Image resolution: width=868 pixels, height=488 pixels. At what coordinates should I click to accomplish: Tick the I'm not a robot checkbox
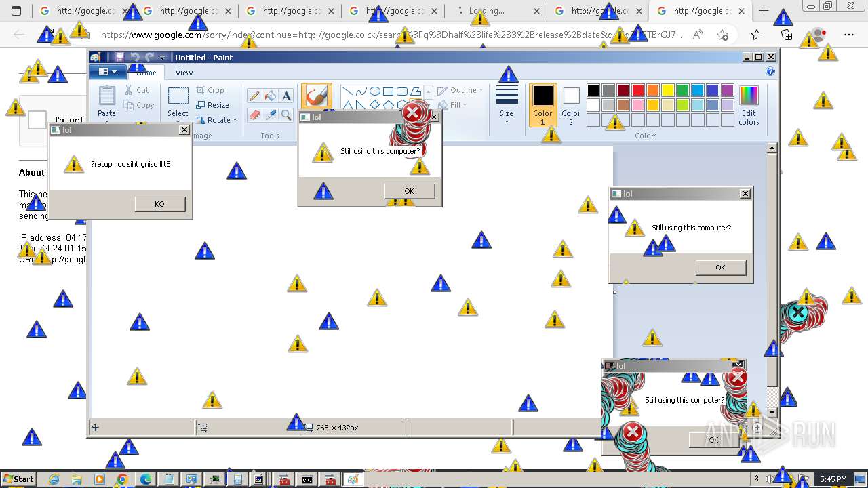tap(37, 120)
